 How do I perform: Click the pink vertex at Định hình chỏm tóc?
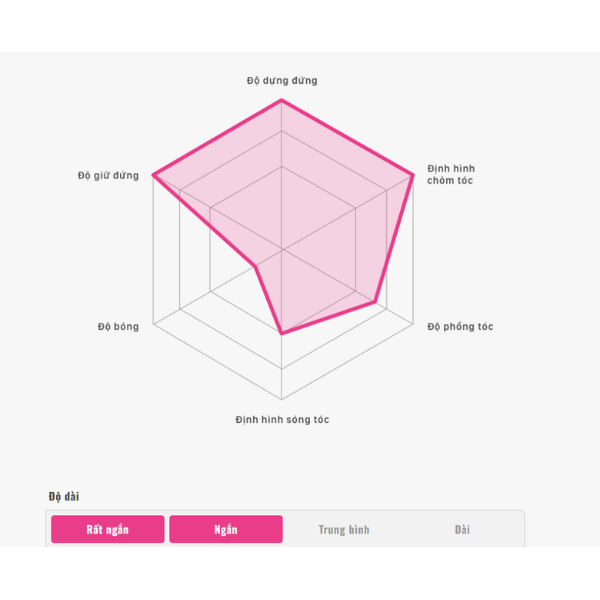coord(413,175)
